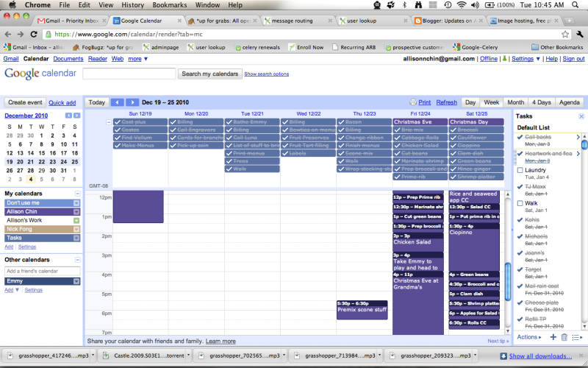Click the printer icon next to Print
Image resolution: width=588 pixels, height=368 pixels.
coord(413,102)
